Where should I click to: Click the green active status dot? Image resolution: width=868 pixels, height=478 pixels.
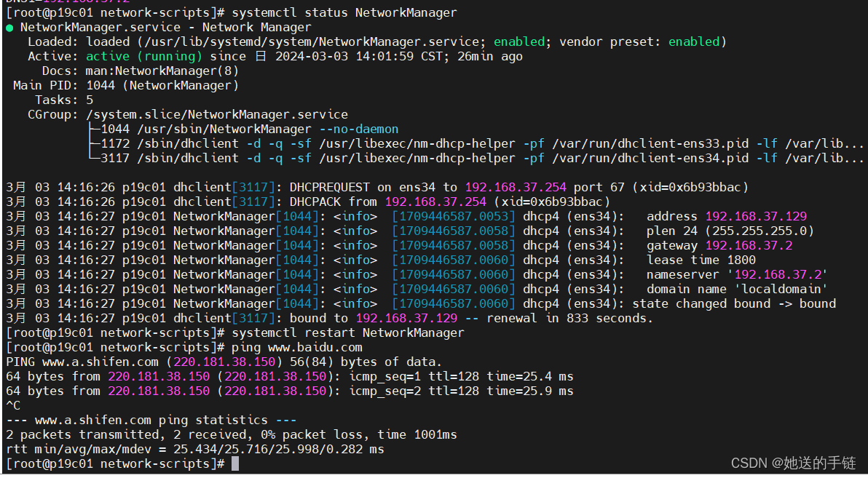point(8,27)
